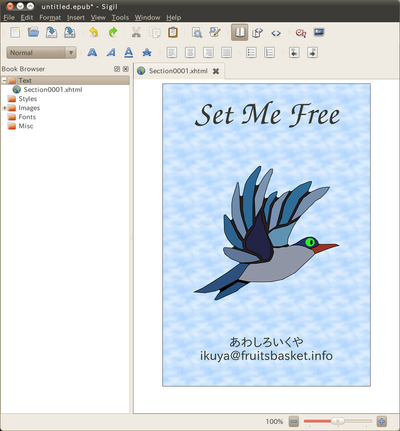Open the Format menu
This screenshot has height=431, width=400.
point(50,17)
